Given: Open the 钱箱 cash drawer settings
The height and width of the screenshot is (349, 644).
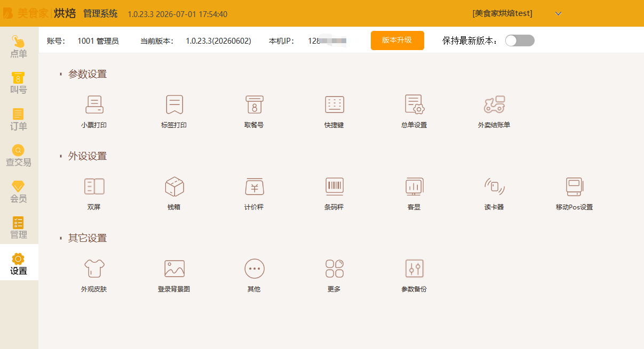Looking at the screenshot, I should (174, 193).
